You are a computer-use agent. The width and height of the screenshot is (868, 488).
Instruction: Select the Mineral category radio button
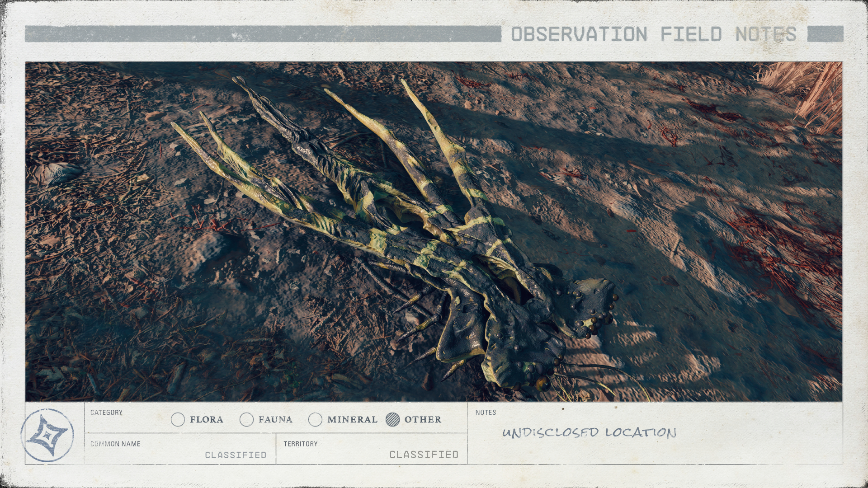[315, 420]
